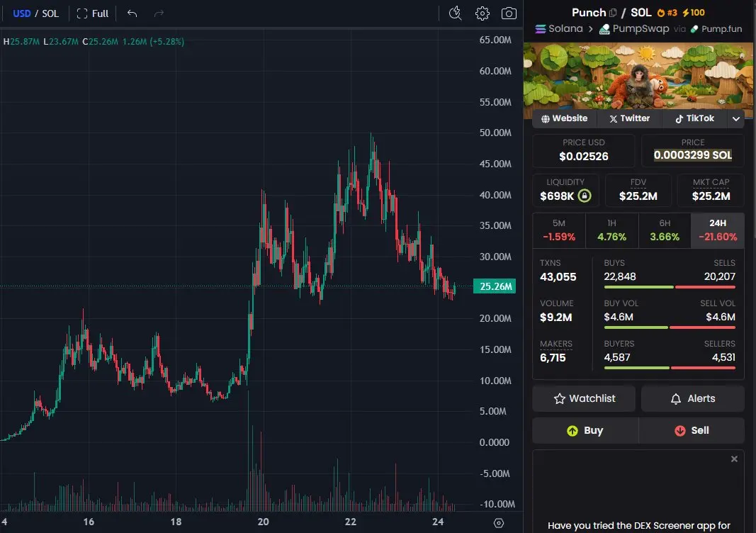
Task: Click the MKT CAP $25.2M box
Action: click(x=711, y=189)
